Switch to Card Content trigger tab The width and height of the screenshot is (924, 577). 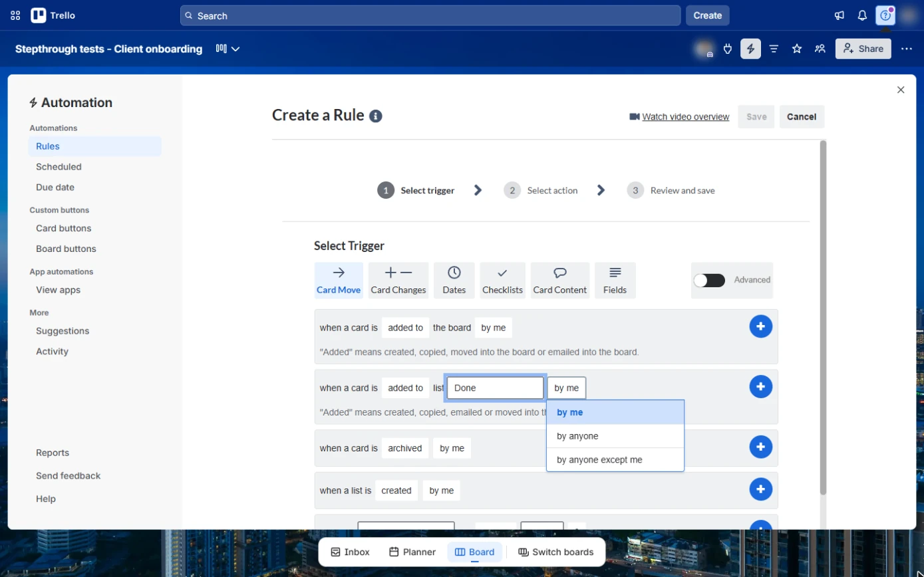560,280
